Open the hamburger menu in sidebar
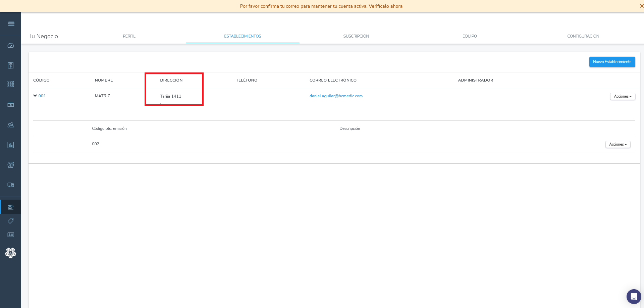This screenshot has height=308, width=644. click(11, 23)
